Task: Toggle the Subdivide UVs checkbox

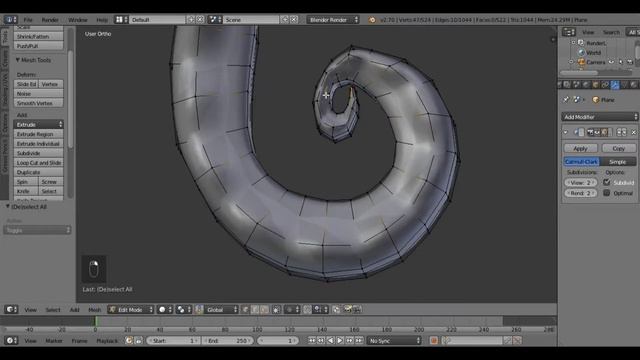Action: 607,182
